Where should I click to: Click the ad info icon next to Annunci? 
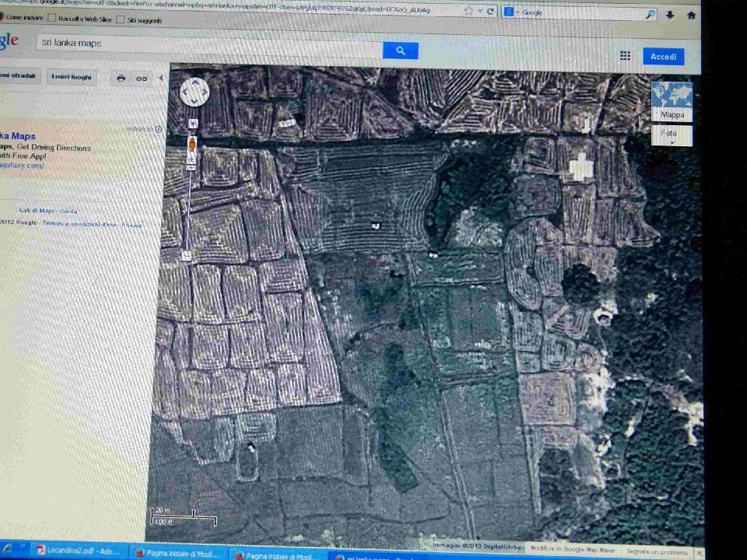[x=159, y=129]
